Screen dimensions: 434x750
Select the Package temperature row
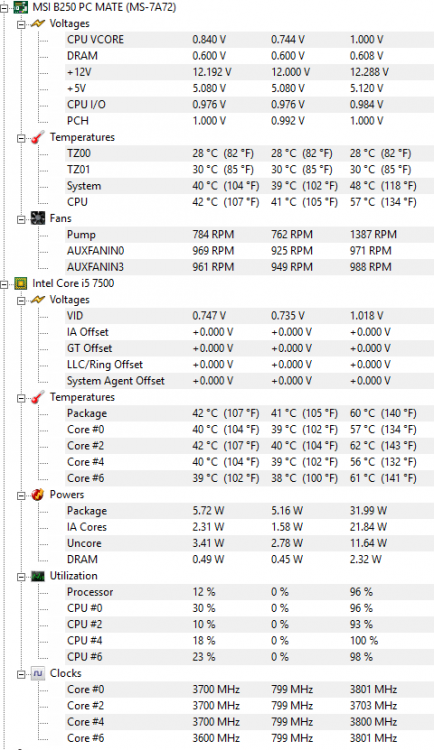coord(249,413)
